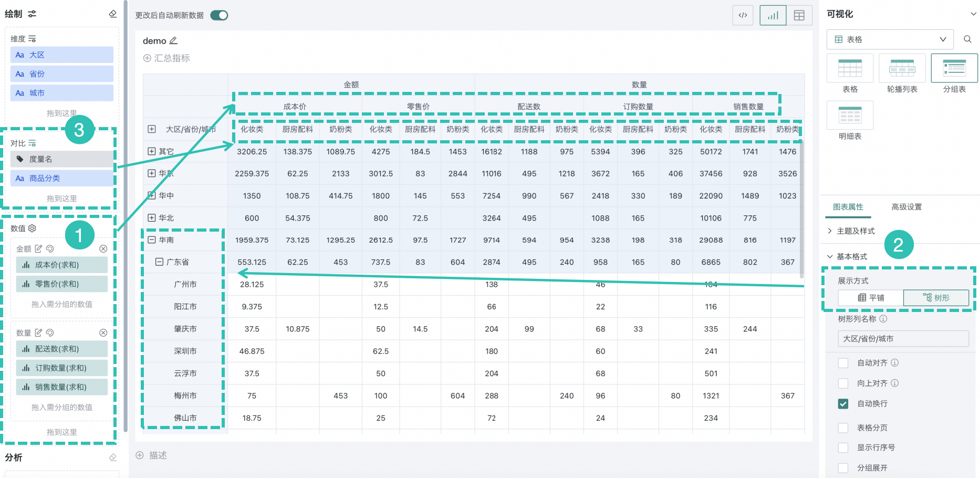This screenshot has height=479, width=980.
Task: Choose the 平铺 display mode
Action: [871, 298]
